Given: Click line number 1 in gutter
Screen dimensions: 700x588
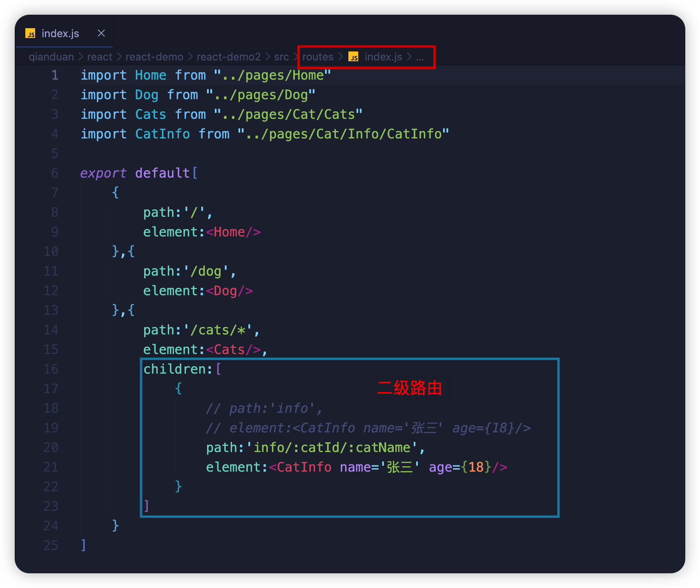Looking at the screenshot, I should coord(55,75).
